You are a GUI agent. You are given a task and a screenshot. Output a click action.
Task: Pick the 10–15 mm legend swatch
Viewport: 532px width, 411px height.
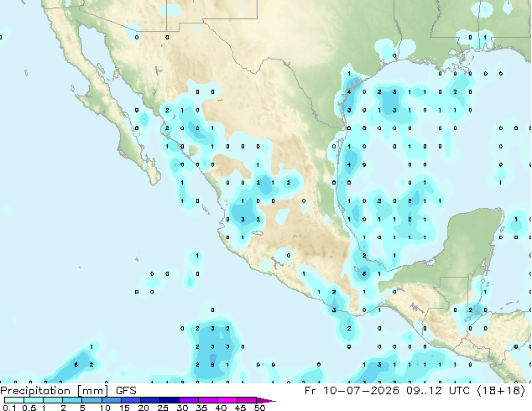click(111, 400)
